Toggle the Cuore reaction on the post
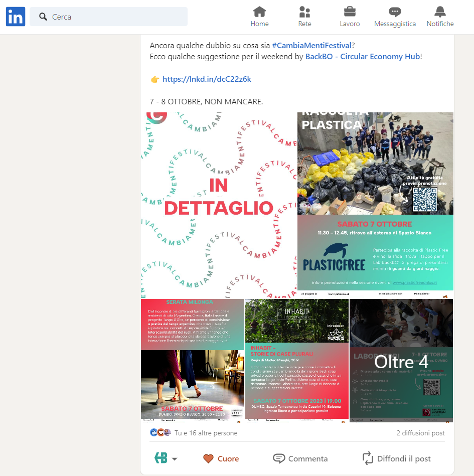 pos(221,458)
